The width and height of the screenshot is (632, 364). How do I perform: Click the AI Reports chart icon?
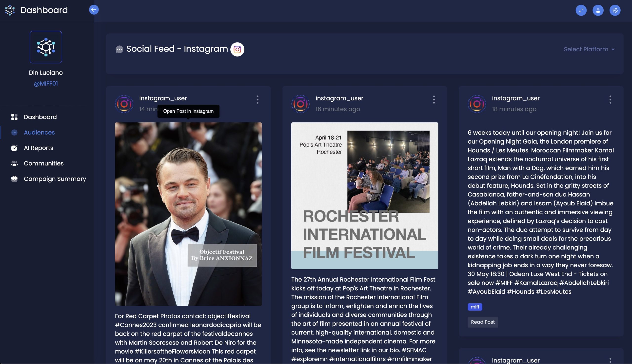[x=14, y=148]
